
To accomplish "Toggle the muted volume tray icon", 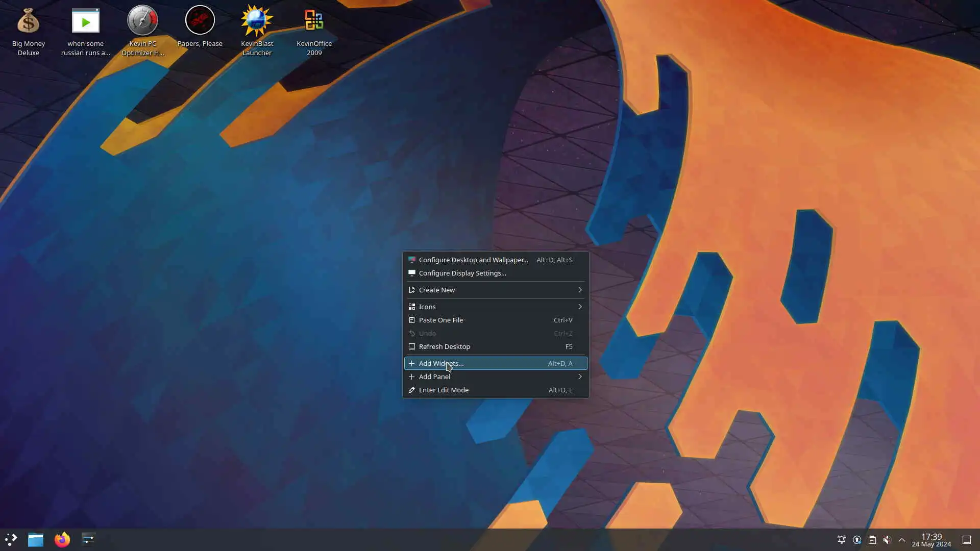I will (x=887, y=540).
